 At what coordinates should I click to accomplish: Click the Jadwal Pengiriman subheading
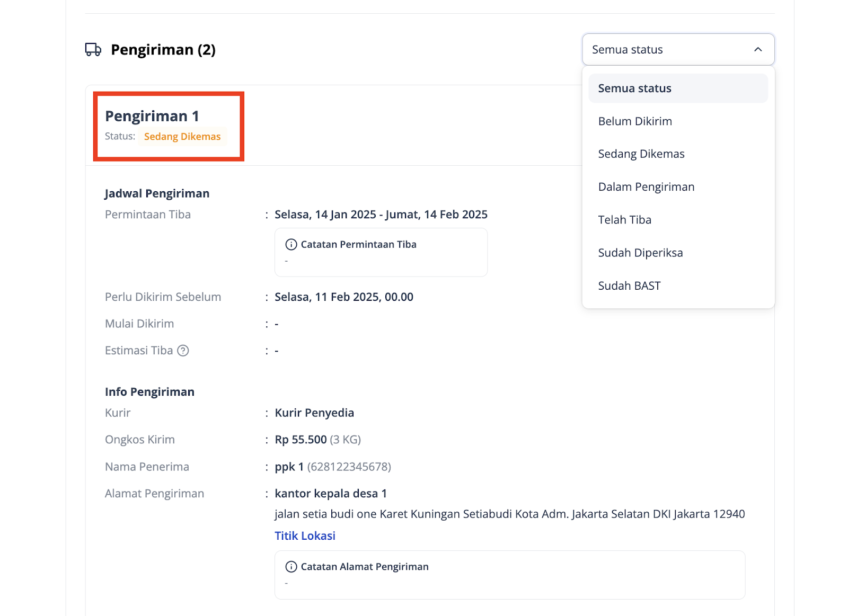pyautogui.click(x=157, y=193)
